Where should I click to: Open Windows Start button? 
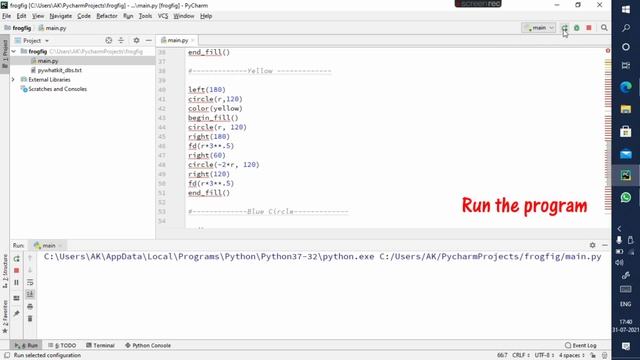(x=626, y=9)
